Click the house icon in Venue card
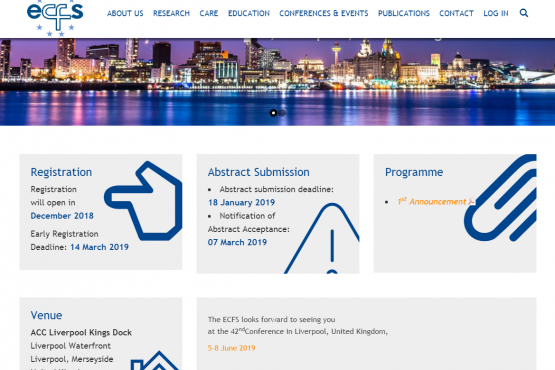The image size is (555, 370). tap(155, 360)
